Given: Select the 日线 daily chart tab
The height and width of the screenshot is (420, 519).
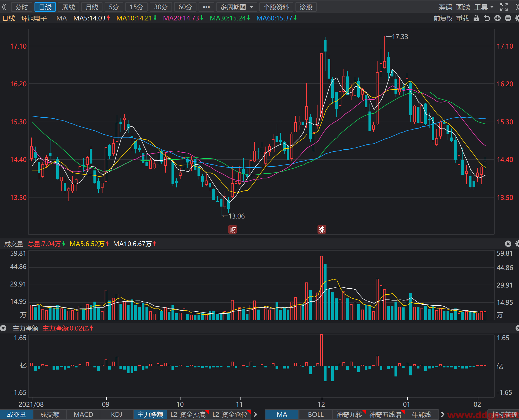Looking at the screenshot, I should point(45,7).
